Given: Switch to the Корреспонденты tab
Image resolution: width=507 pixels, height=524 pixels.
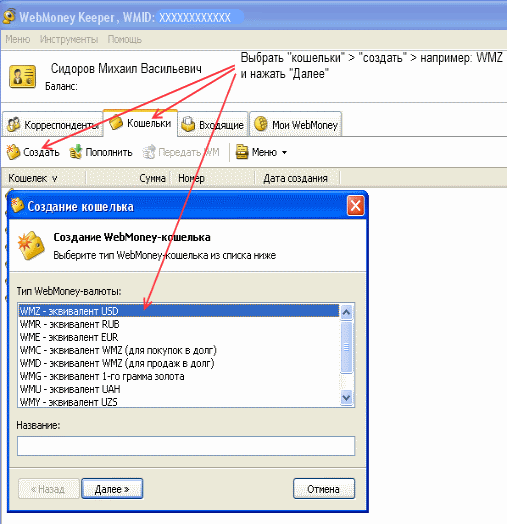Looking at the screenshot, I should 53,125.
